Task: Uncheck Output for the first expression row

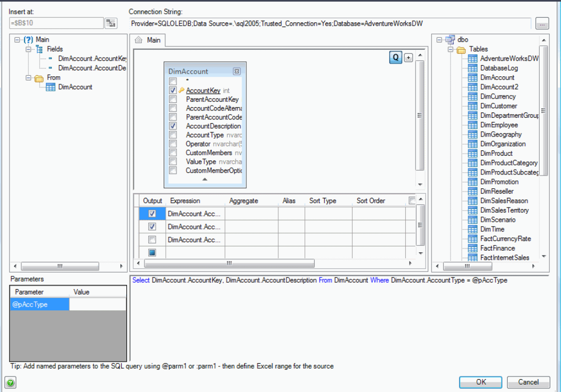Action: 152,213
